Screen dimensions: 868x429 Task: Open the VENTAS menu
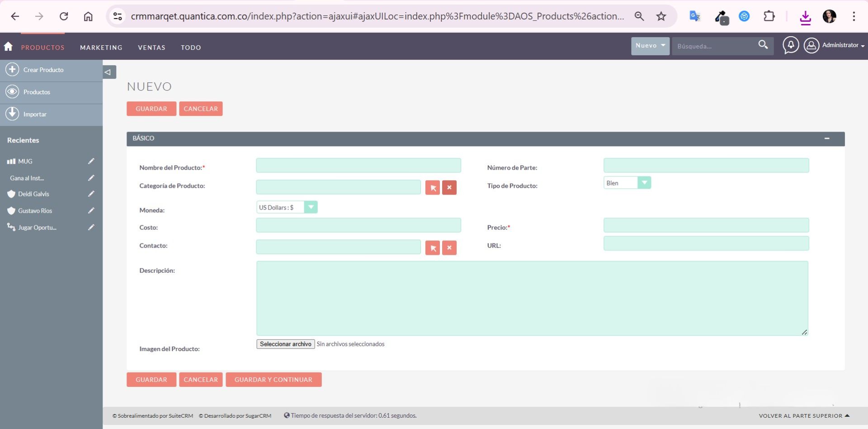[151, 48]
